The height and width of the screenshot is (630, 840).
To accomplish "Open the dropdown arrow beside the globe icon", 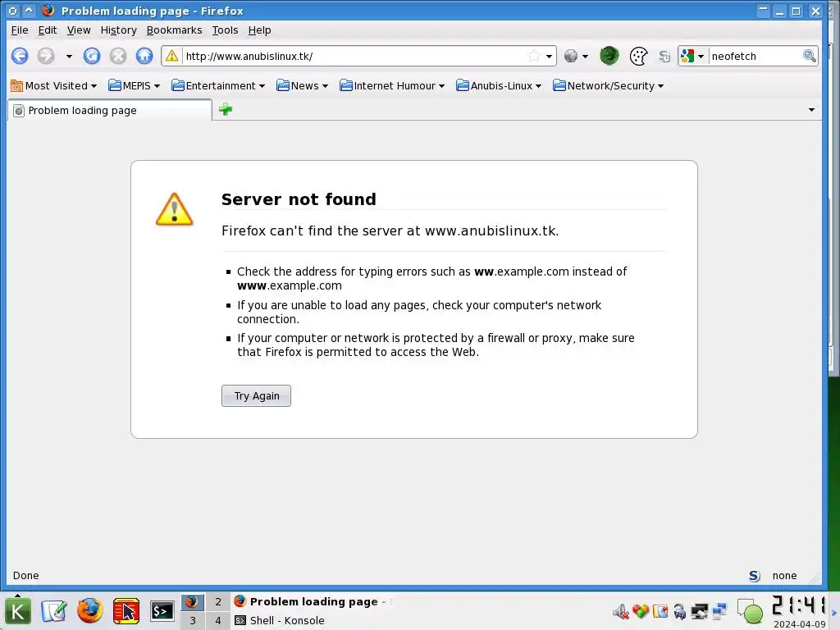I will (x=585, y=57).
